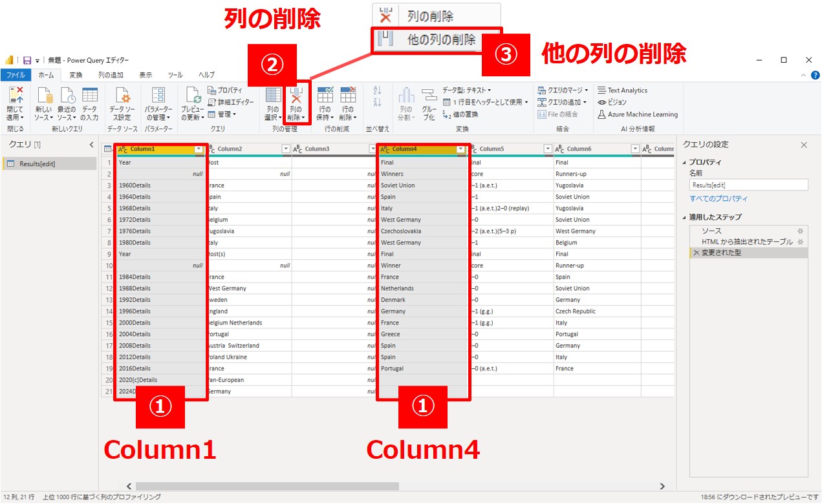
Task: Click the 名前 field containing Results[edit]
Action: pyautogui.click(x=748, y=185)
